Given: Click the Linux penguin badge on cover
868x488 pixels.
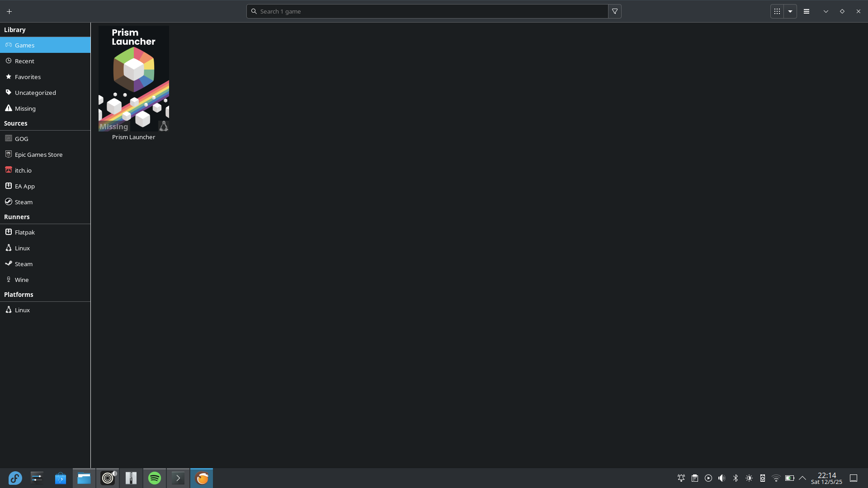Looking at the screenshot, I should pos(164,126).
